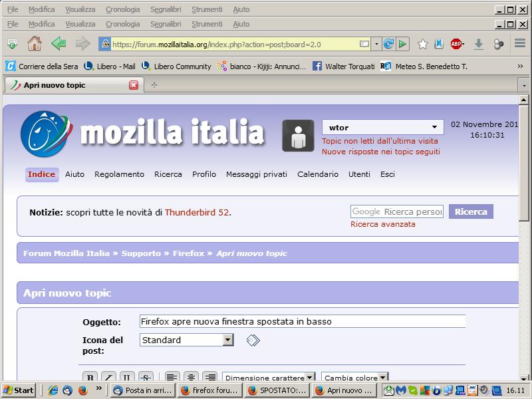Screen dimensions: 532x399
Task: Open Corriere della Sera bookmark
Action: coord(42,66)
